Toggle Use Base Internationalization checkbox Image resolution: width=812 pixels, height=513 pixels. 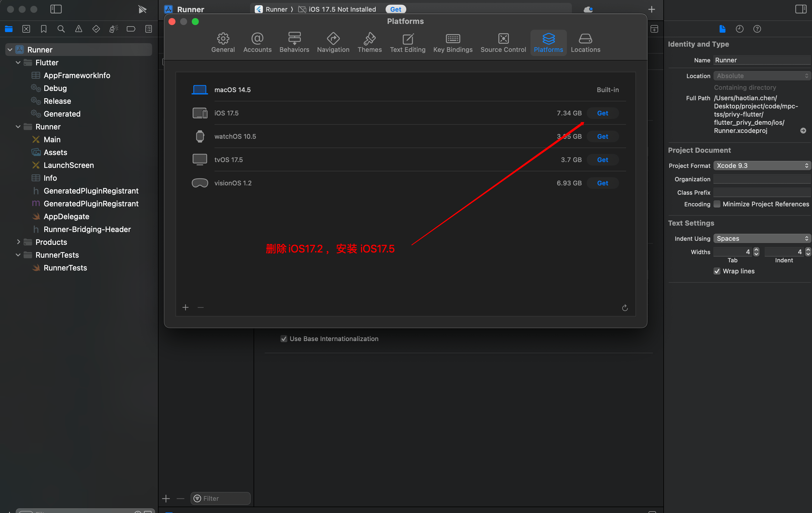[284, 339]
